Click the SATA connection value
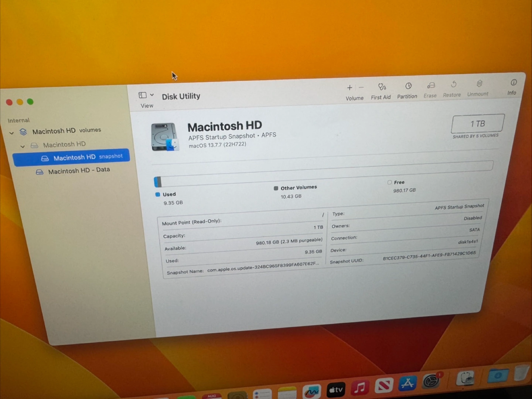The width and height of the screenshot is (532, 399). point(474,230)
